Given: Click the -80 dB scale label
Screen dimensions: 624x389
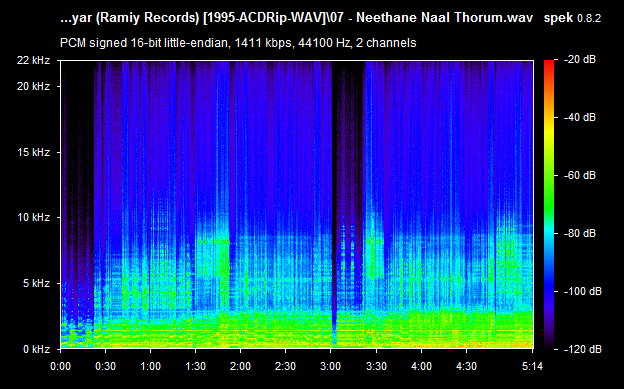Looking at the screenshot, I should 581,233.
